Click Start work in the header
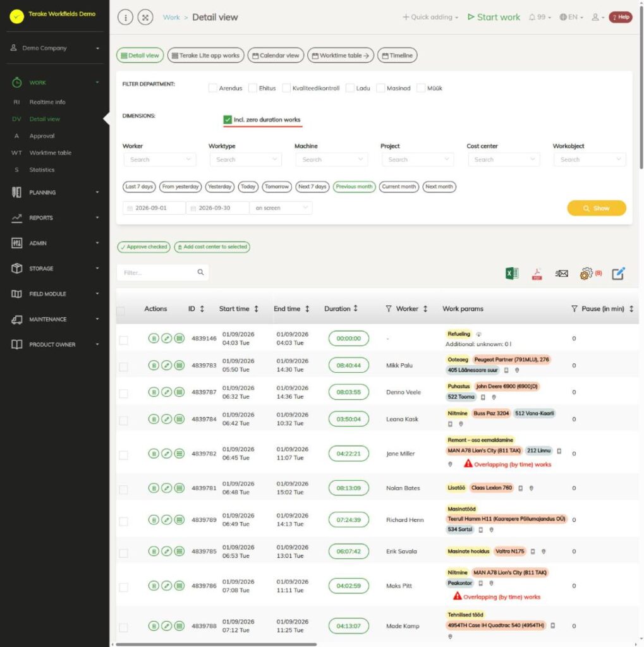The image size is (644, 647). pos(494,17)
